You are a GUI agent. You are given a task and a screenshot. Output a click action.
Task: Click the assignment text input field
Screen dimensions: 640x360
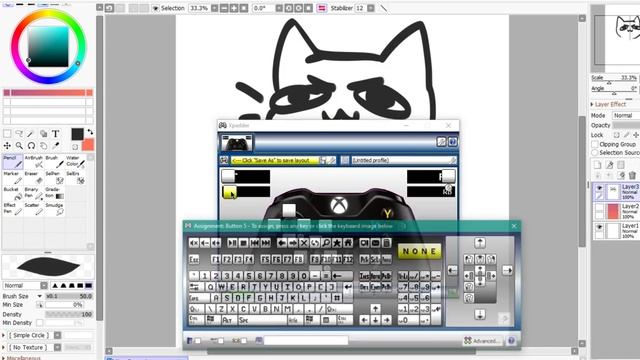306,340
